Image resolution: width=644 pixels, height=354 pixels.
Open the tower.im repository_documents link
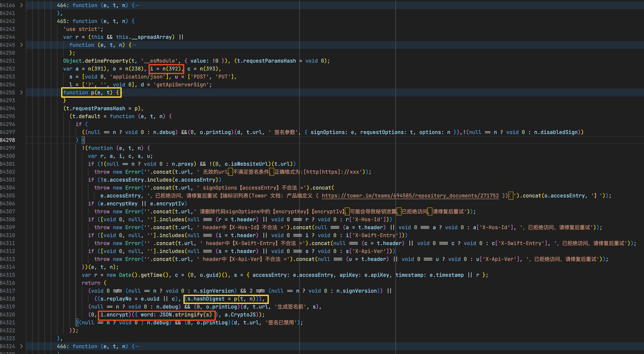410,196
